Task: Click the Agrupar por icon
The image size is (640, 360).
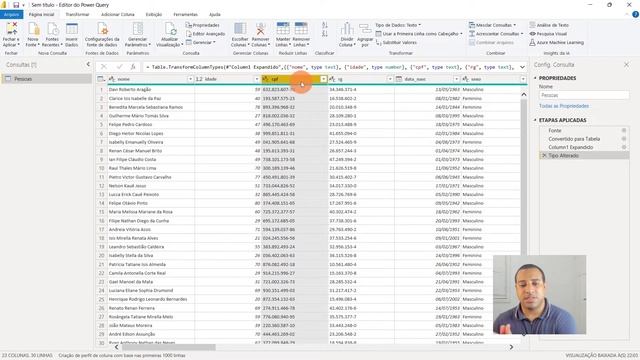Action: click(365, 29)
